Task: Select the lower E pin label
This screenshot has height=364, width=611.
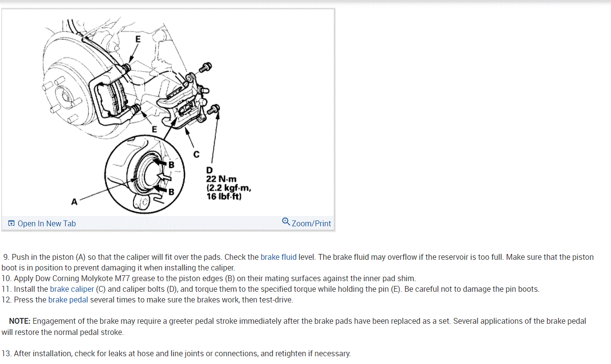Action: 154,129
